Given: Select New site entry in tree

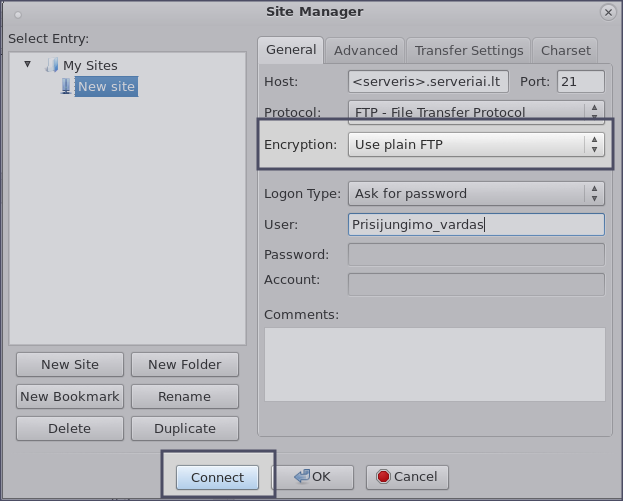Looking at the screenshot, I should [x=106, y=87].
